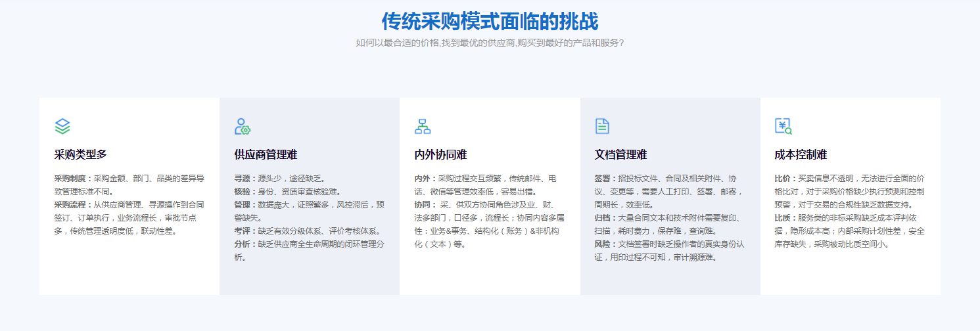
Task: Click the bold 风险 label in document card
Action: point(603,244)
